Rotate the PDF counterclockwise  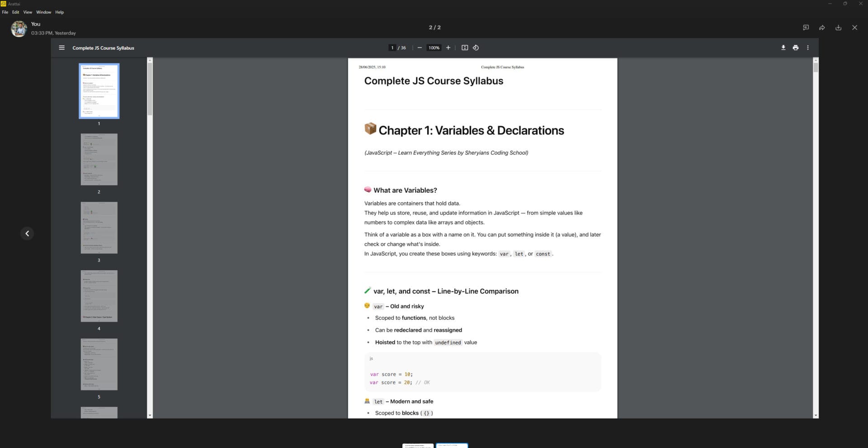(x=476, y=48)
